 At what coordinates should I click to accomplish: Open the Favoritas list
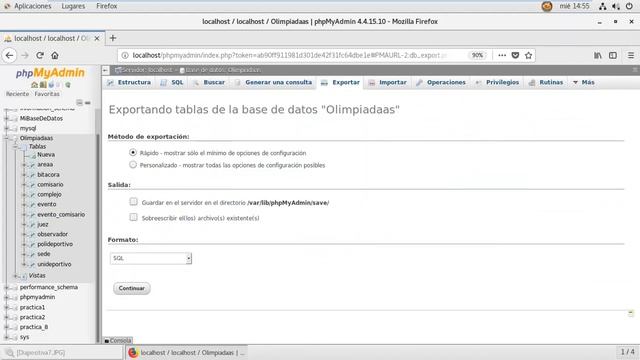47,94
